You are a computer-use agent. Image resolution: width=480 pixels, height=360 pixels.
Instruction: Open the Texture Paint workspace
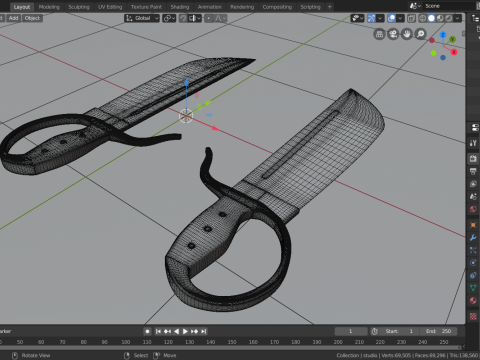click(x=146, y=7)
